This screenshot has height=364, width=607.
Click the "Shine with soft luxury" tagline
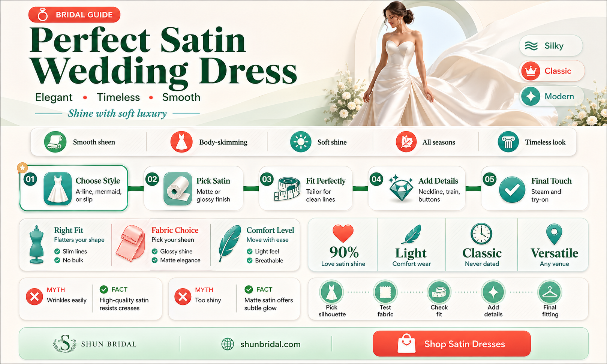pyautogui.click(x=117, y=113)
